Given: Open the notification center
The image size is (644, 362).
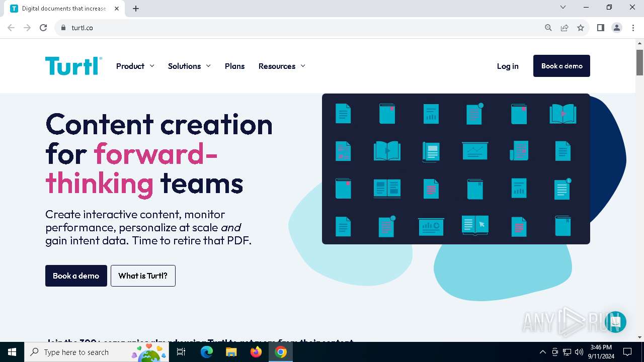Looking at the screenshot, I should tap(627, 352).
